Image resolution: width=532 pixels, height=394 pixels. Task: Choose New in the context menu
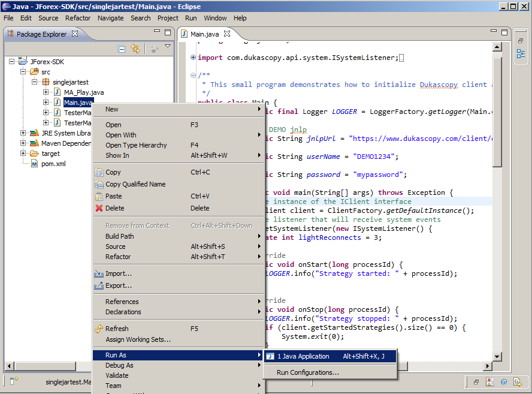coord(179,109)
